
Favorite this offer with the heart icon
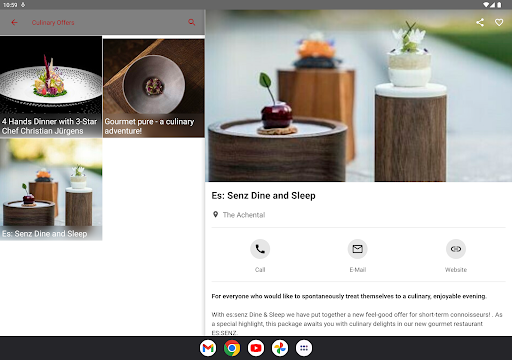(x=499, y=22)
